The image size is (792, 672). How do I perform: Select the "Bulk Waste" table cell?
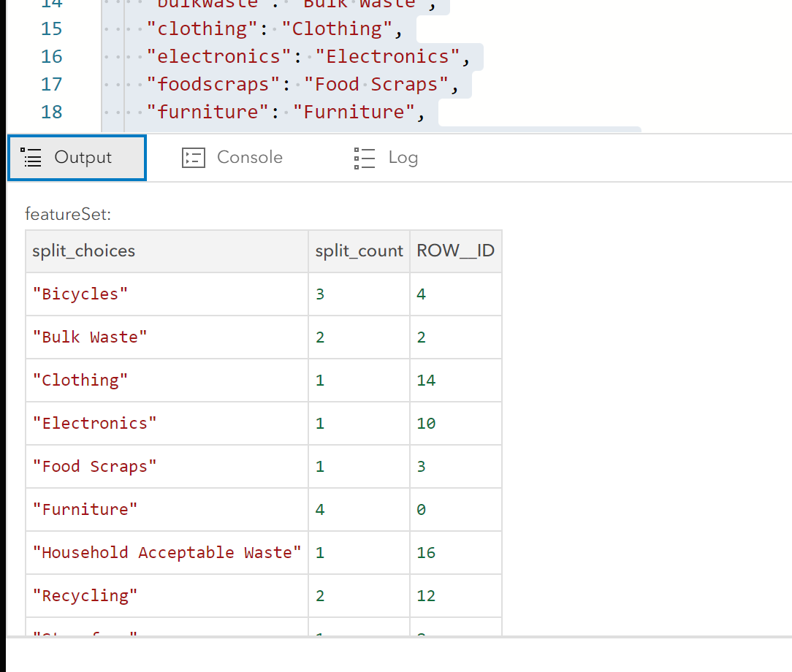pos(90,337)
